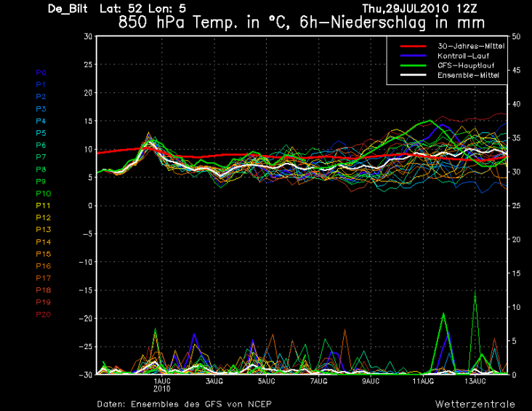
Task: Click the Daten: Ensembles des GFS von NCEP credit
Action: coord(184,404)
